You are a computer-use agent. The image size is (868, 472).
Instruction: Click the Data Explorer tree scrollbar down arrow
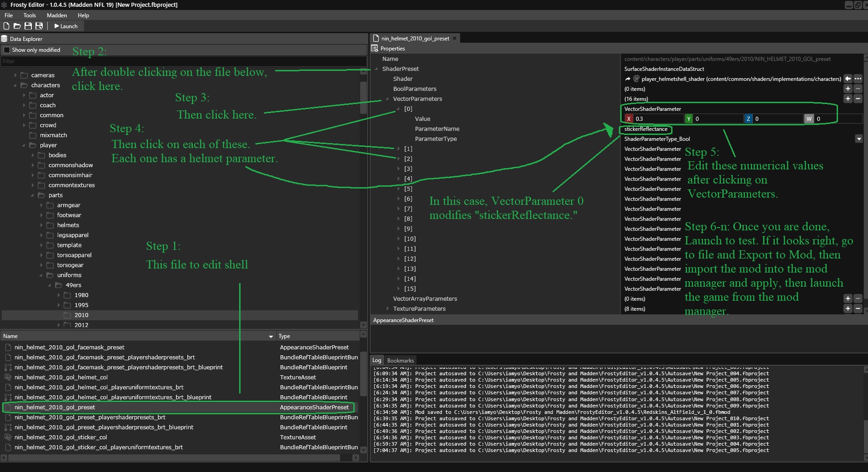363,325
